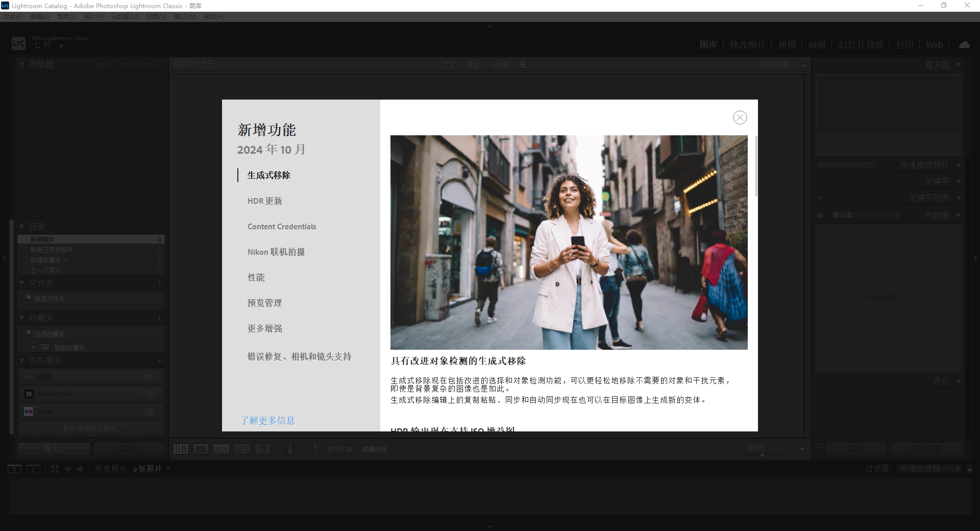This screenshot has width=980, height=531.
Task: Collapse the 文件夹 panel
Action: point(21,282)
